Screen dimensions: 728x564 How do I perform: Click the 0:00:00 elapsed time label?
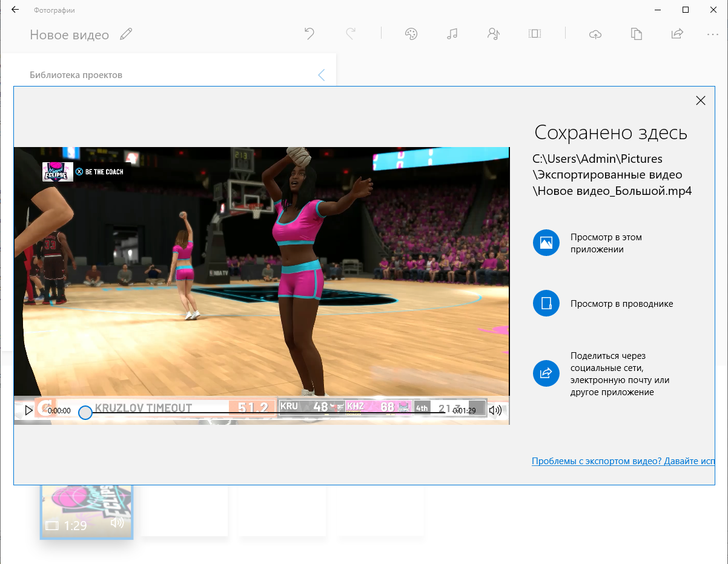[59, 410]
